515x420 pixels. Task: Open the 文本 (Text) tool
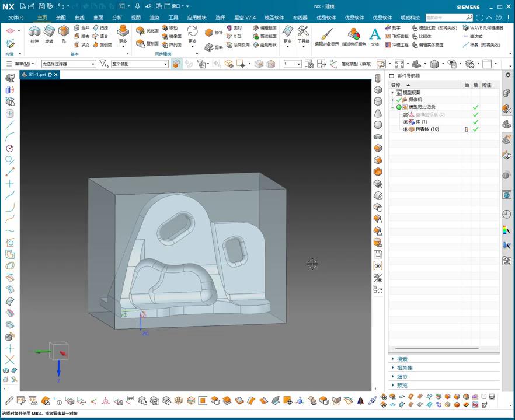(x=375, y=35)
